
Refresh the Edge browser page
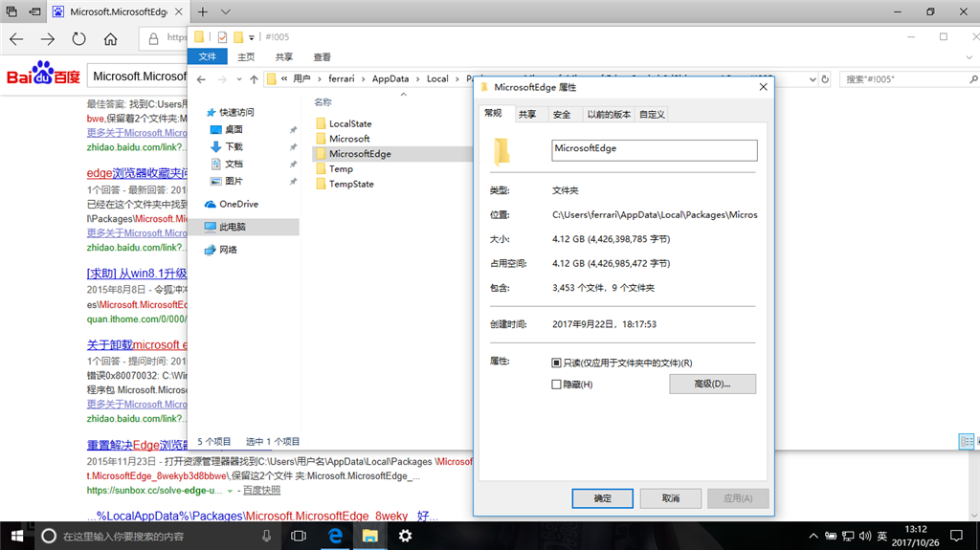click(78, 39)
